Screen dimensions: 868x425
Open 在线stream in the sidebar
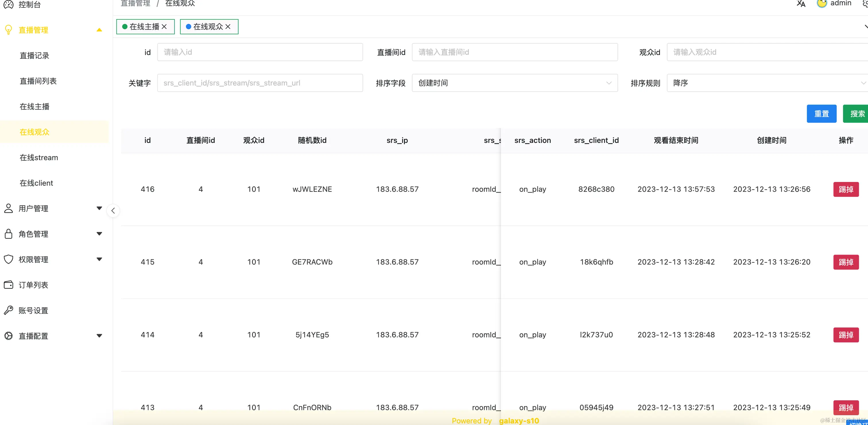pos(39,158)
